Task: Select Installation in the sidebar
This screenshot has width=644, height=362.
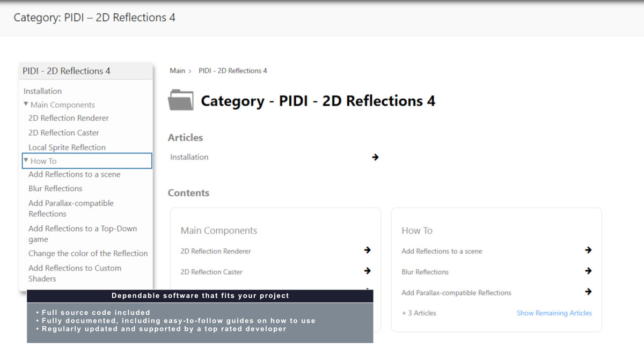Action: [42, 91]
